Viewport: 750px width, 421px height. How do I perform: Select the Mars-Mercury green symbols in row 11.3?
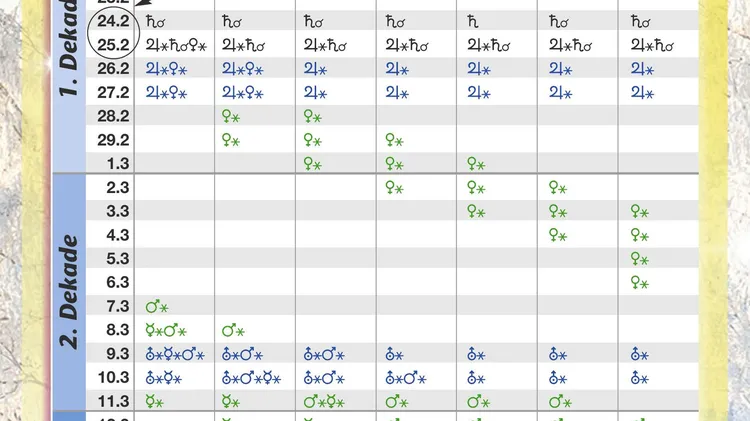tap(324, 402)
